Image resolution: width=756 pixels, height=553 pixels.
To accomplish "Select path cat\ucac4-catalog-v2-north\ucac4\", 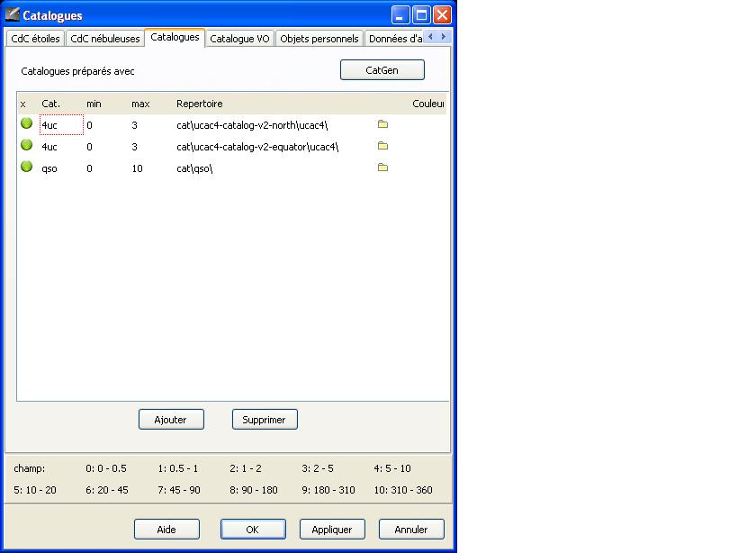I will [252, 125].
